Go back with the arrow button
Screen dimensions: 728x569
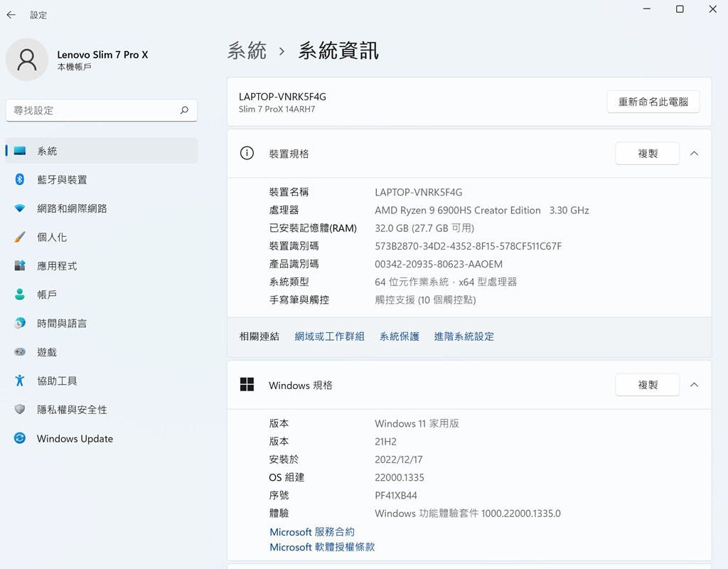11,15
